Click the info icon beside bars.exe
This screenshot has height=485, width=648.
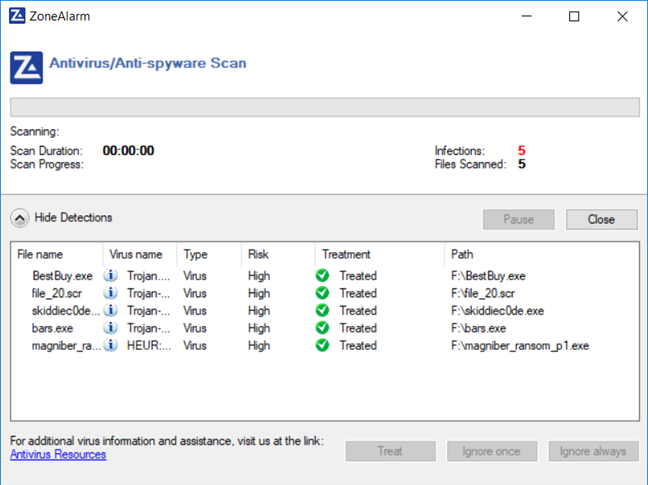pos(110,328)
